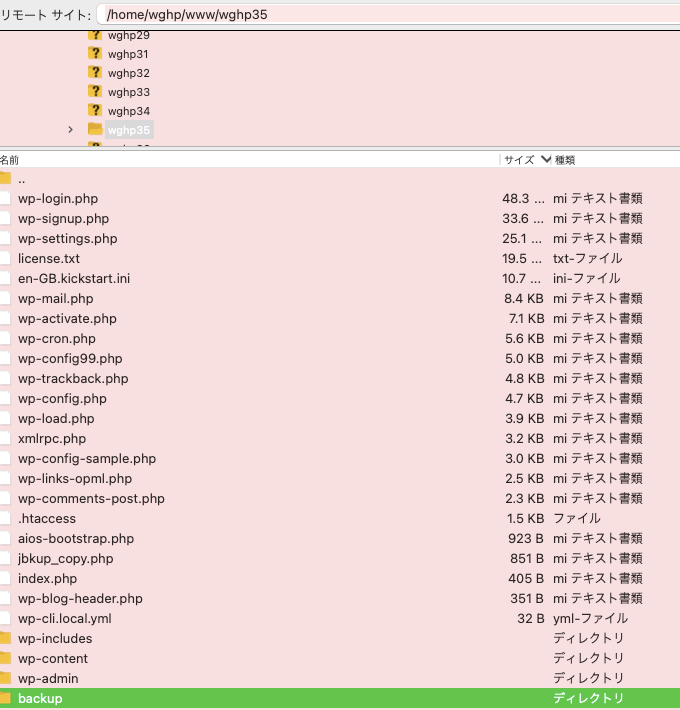Click the ini-ファイル type of en-GB.kickstart.ini

[x=587, y=278]
